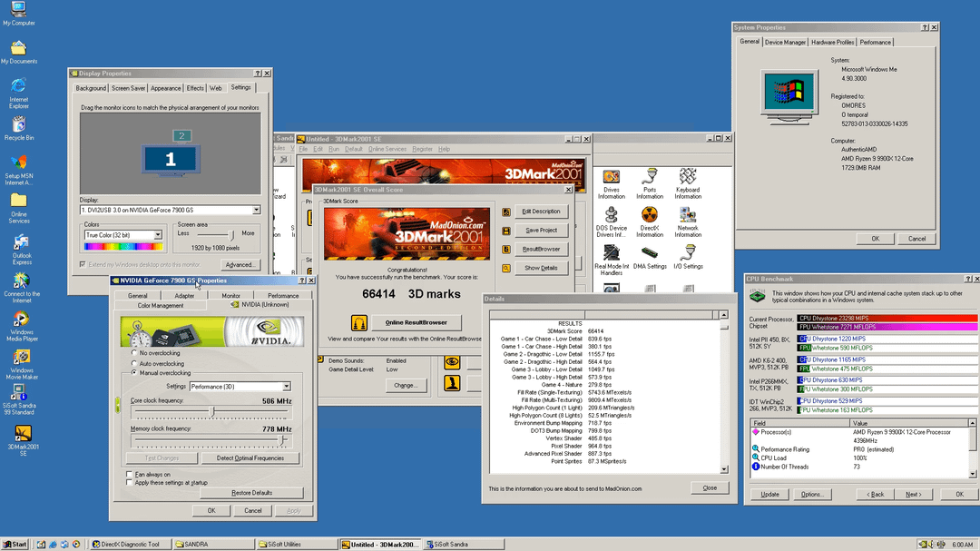This screenshot has width=980, height=551.
Task: Open the Drives Information icon
Action: [x=612, y=177]
